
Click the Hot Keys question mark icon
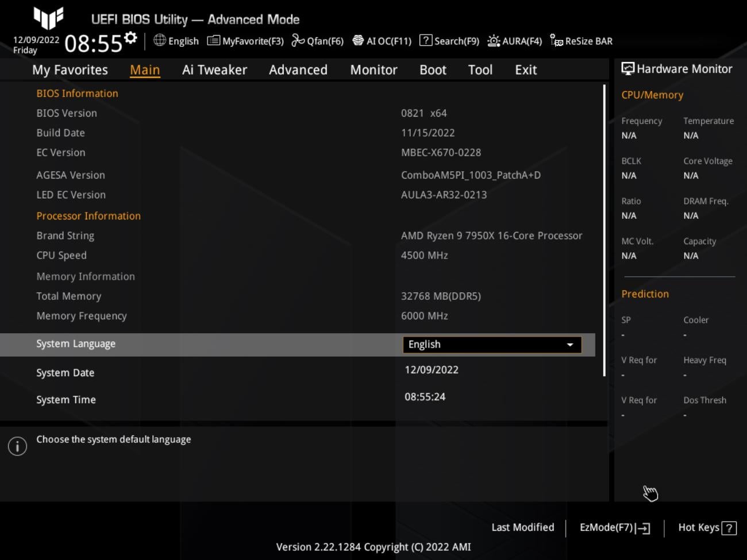[x=729, y=528]
